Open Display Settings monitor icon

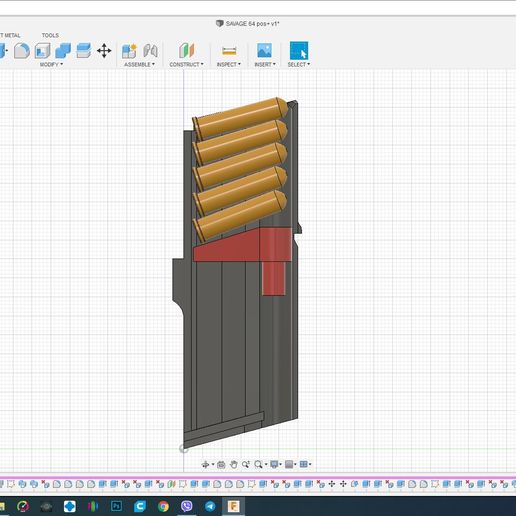click(x=274, y=464)
